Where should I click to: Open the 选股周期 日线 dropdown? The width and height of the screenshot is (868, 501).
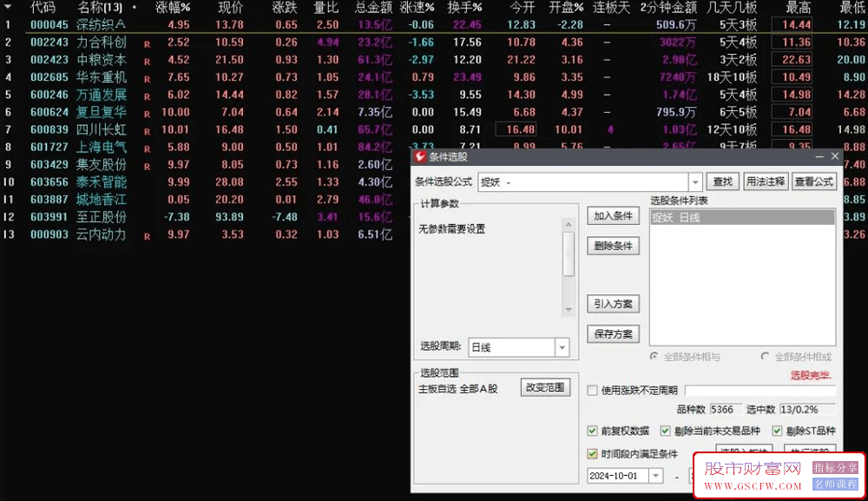562,347
